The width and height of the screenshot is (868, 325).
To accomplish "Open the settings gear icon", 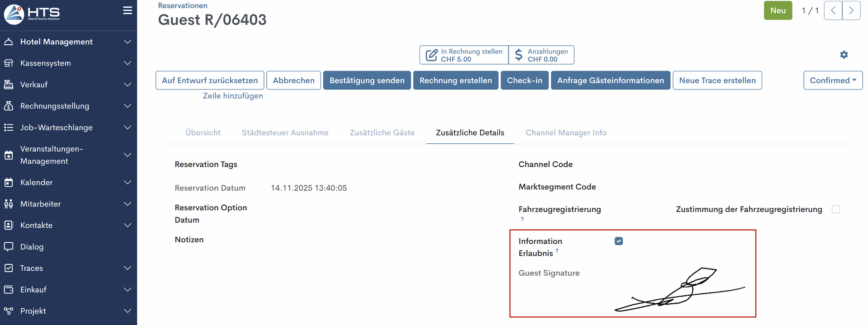I will pyautogui.click(x=844, y=55).
